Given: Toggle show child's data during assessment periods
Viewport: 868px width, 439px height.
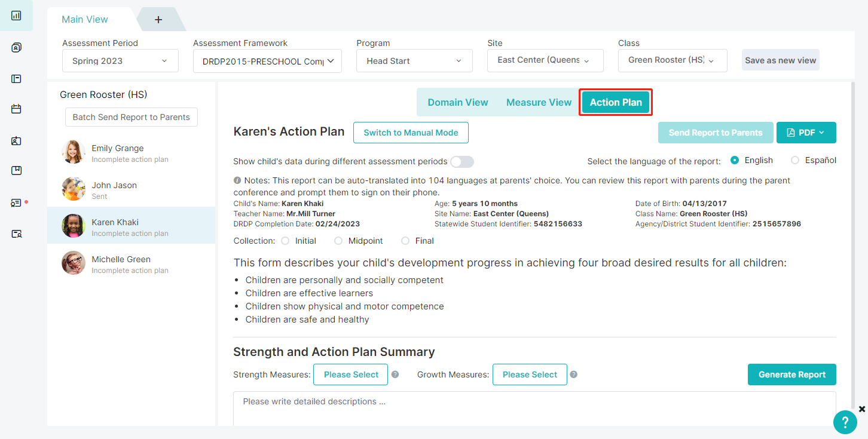Looking at the screenshot, I should click(x=462, y=162).
